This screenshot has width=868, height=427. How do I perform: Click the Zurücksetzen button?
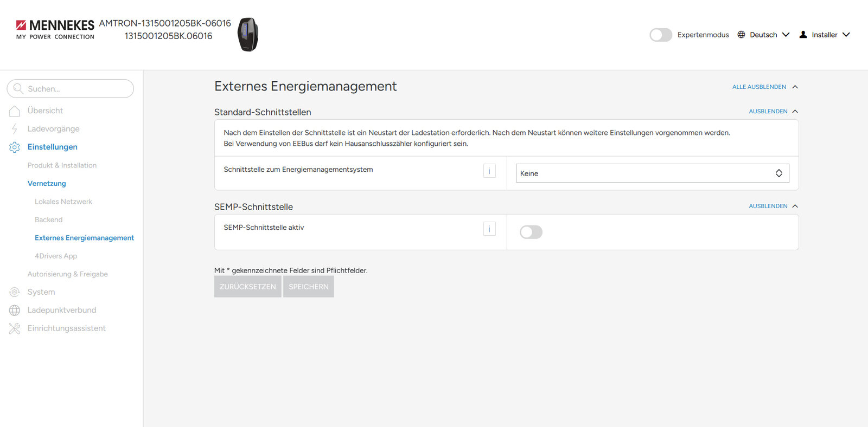point(248,287)
